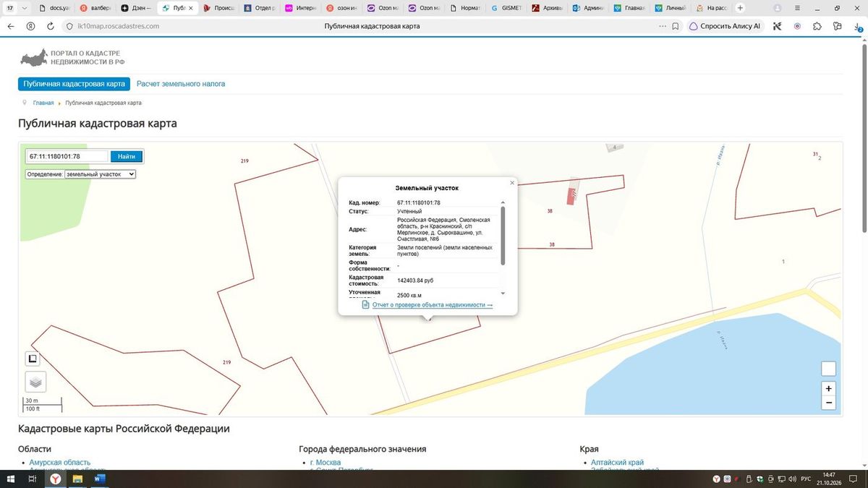Click the cadastral number search field

(x=67, y=156)
